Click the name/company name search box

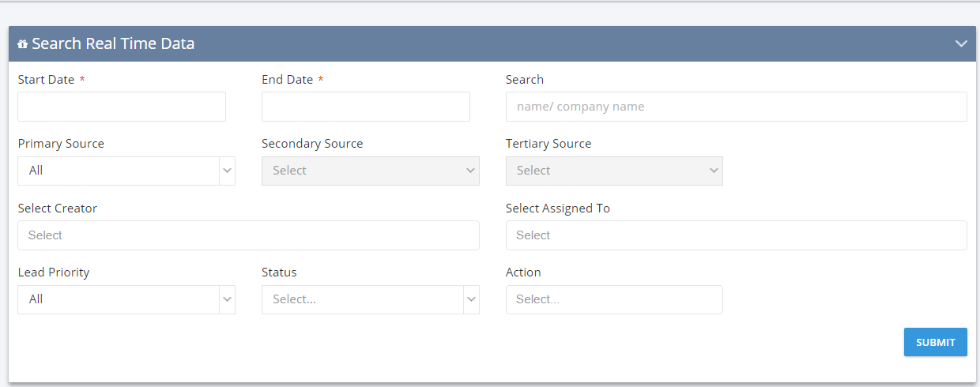click(x=737, y=107)
